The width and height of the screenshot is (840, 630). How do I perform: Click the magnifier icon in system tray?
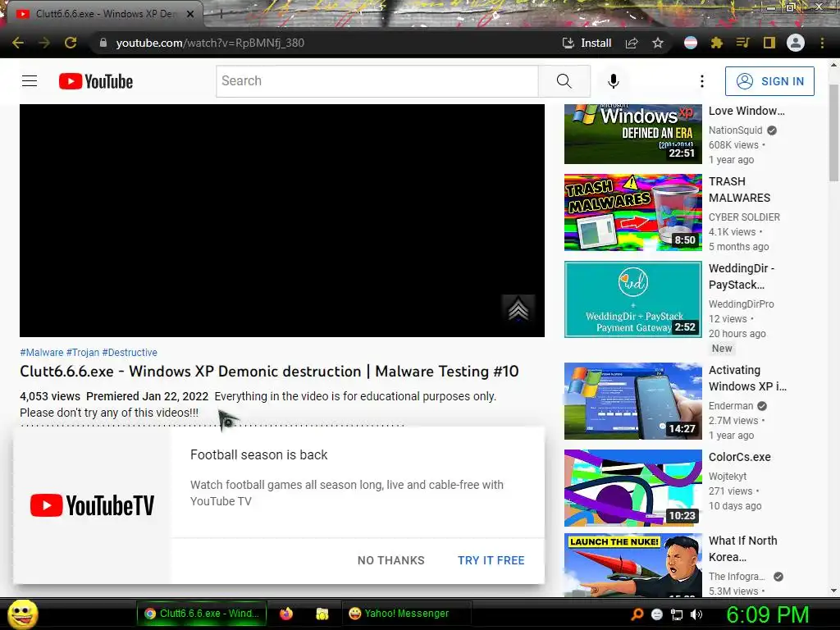click(x=637, y=614)
